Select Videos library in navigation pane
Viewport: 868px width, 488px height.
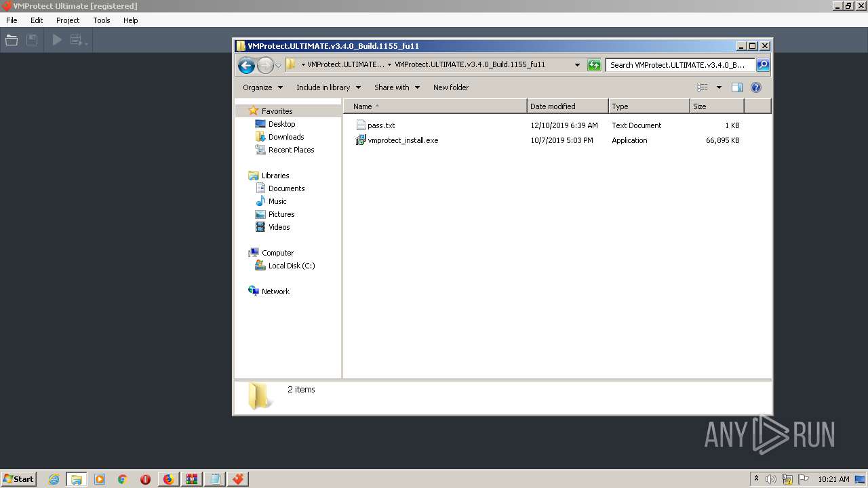point(279,227)
